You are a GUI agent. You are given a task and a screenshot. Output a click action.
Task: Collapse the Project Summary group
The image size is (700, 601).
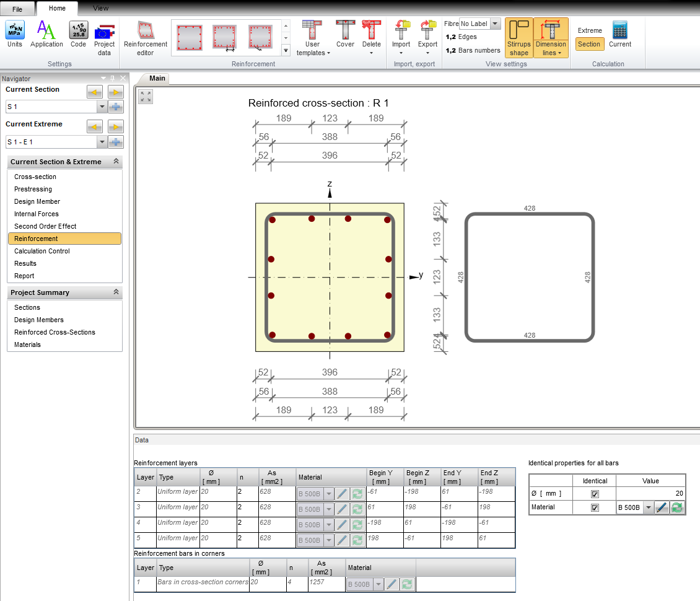pos(116,292)
